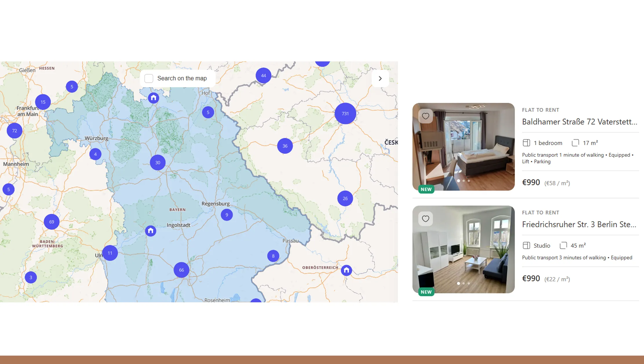Select the 30 cluster in central Bayern

(x=158, y=162)
